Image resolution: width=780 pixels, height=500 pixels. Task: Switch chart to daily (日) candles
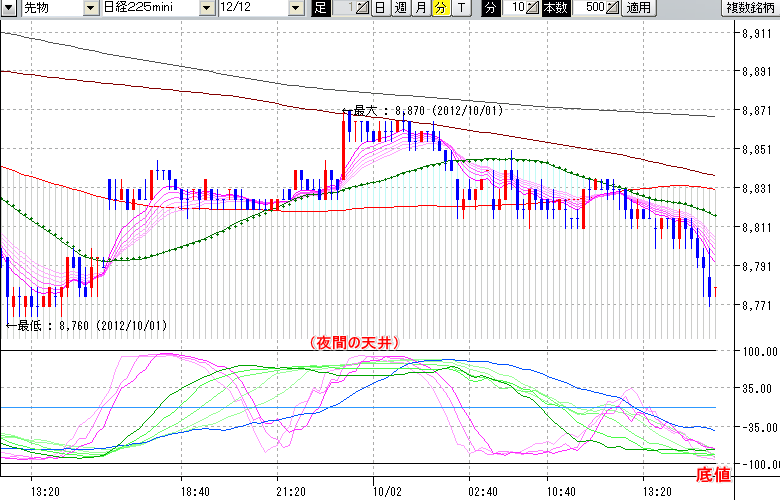[x=380, y=8]
